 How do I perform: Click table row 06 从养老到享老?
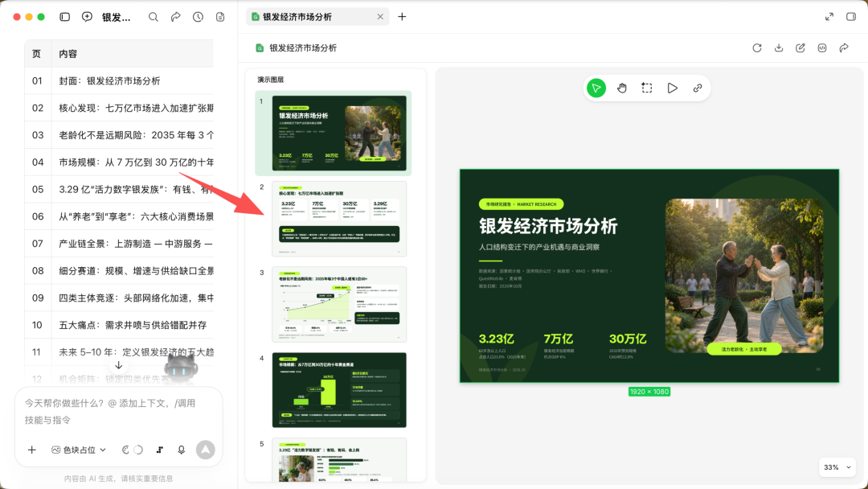click(x=118, y=216)
